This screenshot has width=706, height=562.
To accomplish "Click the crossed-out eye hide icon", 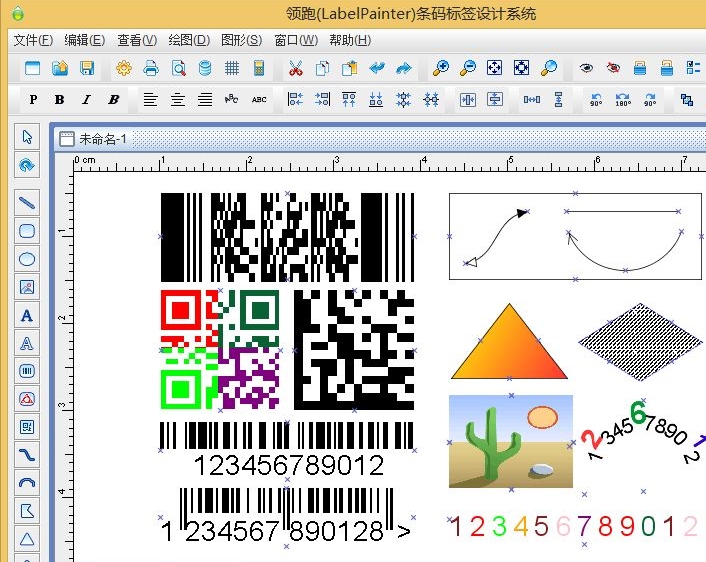I will (613, 68).
